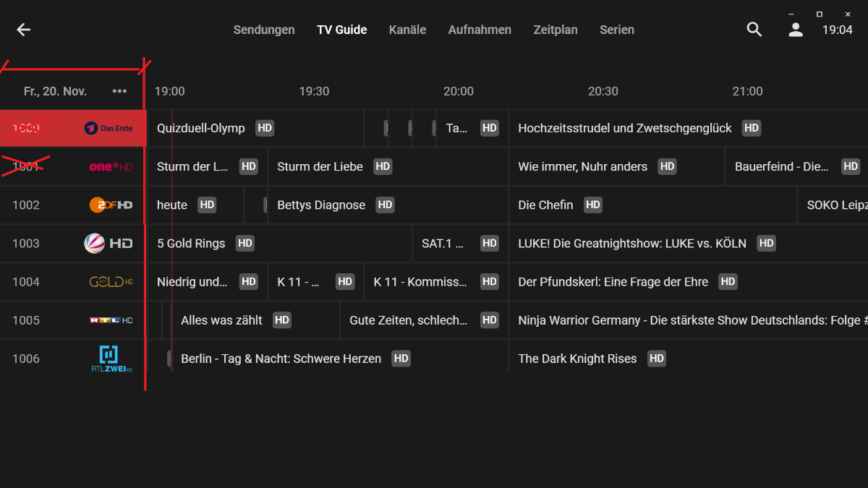Open the Zeitplan tab

[556, 30]
